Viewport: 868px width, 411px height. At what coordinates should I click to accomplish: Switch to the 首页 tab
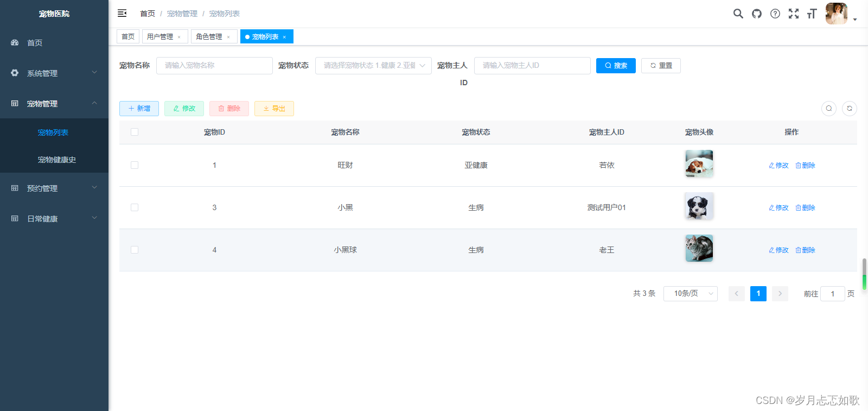[x=128, y=36]
